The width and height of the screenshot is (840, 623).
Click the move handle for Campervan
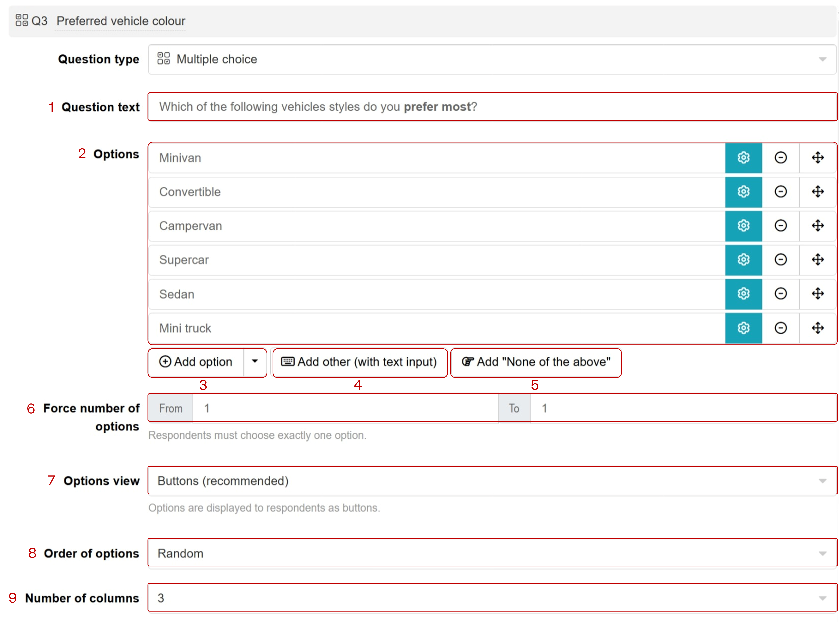tap(817, 226)
